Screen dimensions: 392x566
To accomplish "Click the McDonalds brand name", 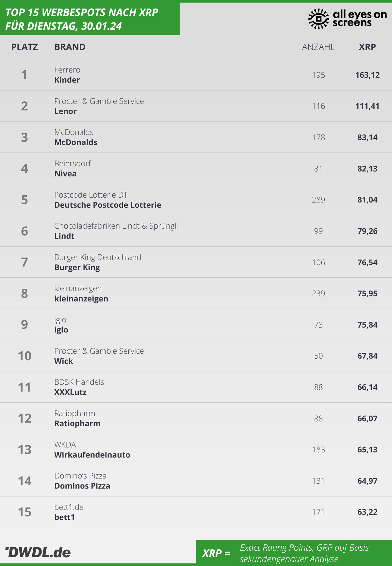I will tap(76, 142).
